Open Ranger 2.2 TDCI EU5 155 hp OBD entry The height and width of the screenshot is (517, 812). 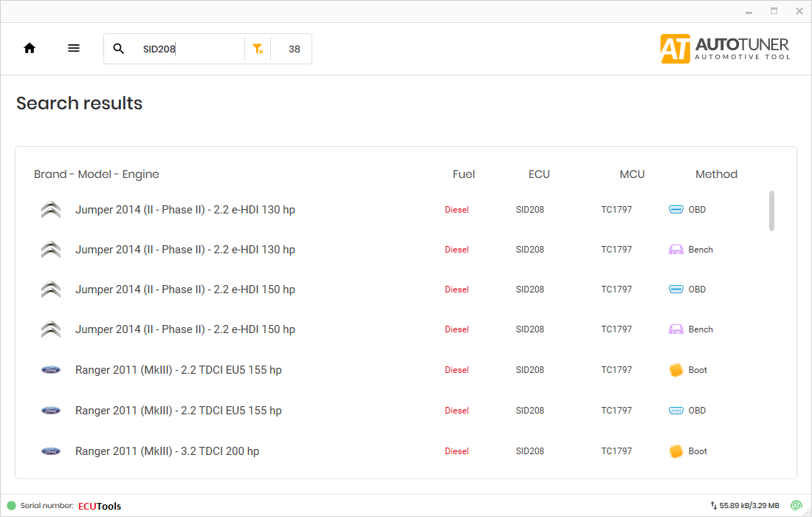pos(178,411)
